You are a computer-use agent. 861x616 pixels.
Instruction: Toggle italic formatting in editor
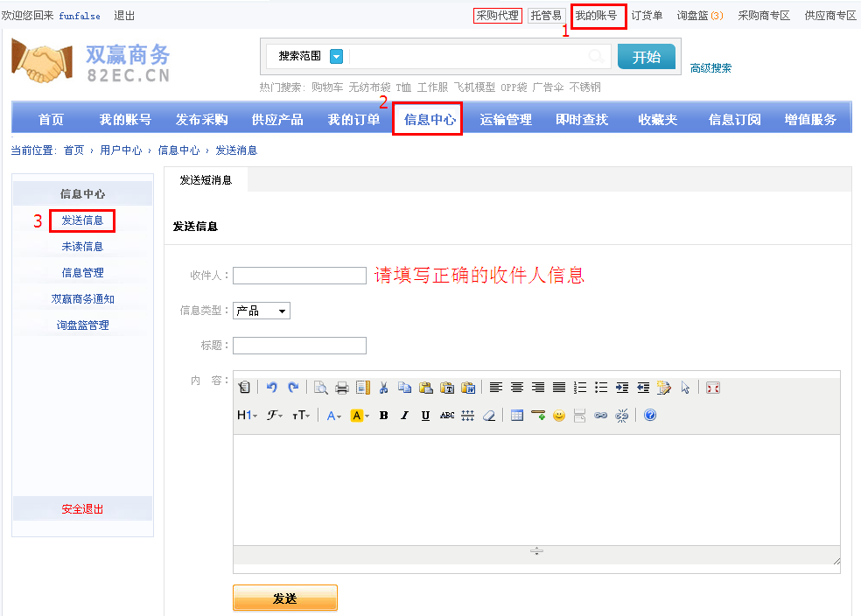404,416
